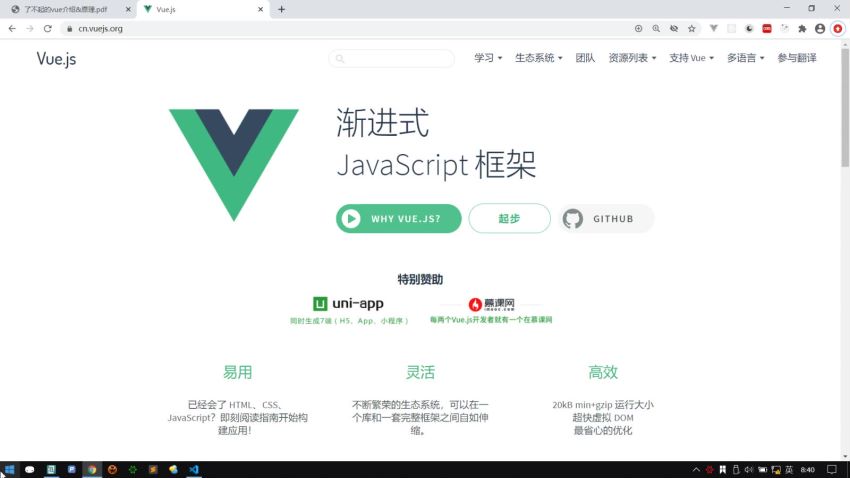Expand the 支持 Vue menu

click(691, 58)
